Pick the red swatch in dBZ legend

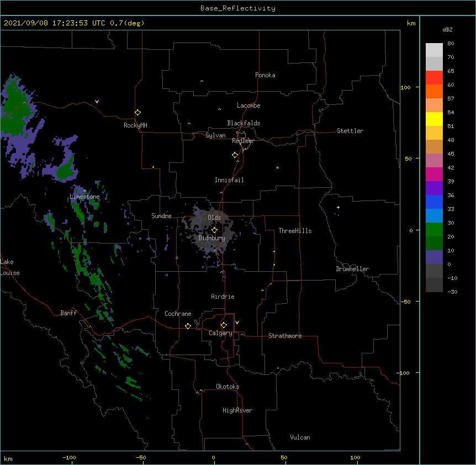[434, 77]
